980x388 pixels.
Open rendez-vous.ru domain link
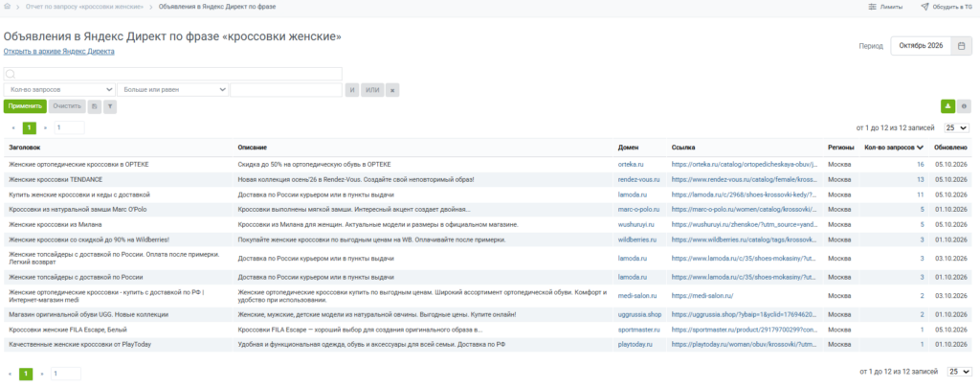pos(638,179)
